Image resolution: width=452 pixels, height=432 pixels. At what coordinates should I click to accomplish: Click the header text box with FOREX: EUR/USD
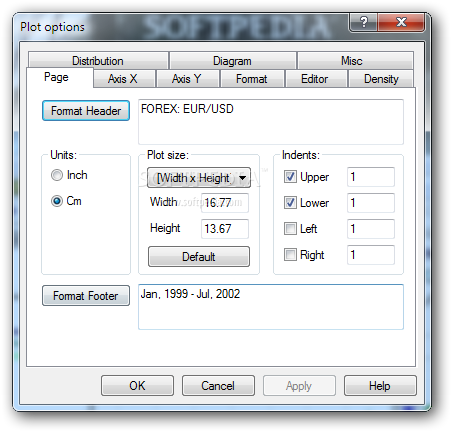coord(271,122)
